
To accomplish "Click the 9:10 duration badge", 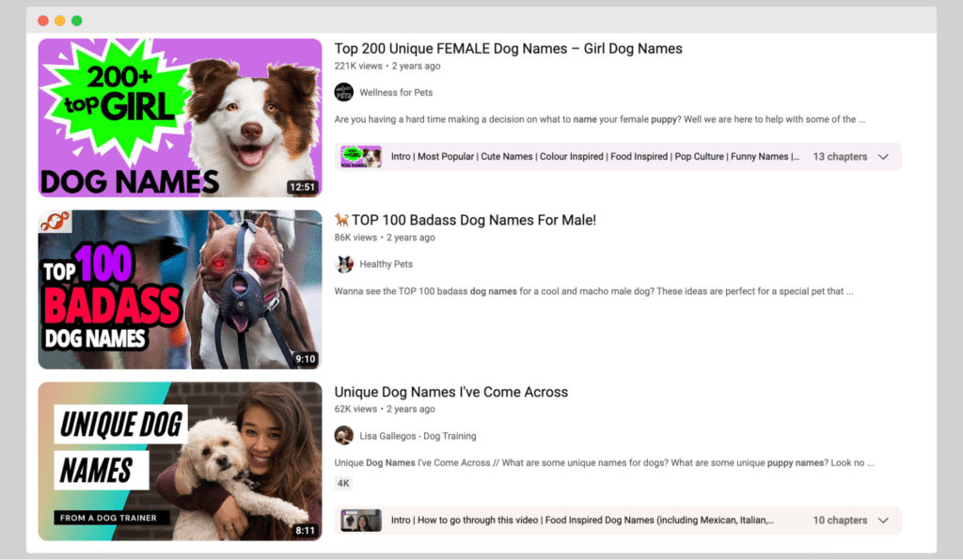I will [306, 359].
